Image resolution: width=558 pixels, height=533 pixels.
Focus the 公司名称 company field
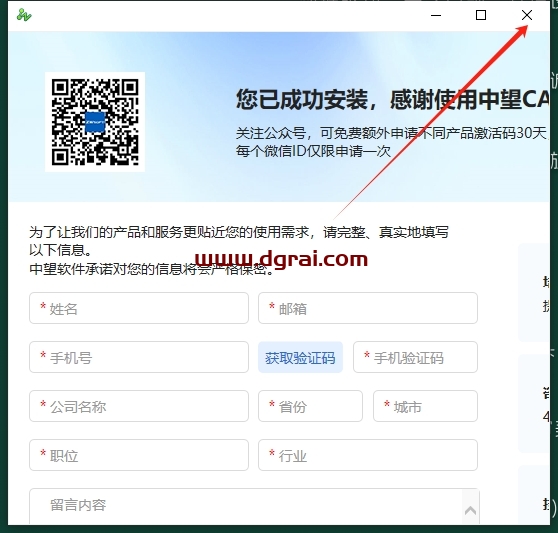(139, 406)
